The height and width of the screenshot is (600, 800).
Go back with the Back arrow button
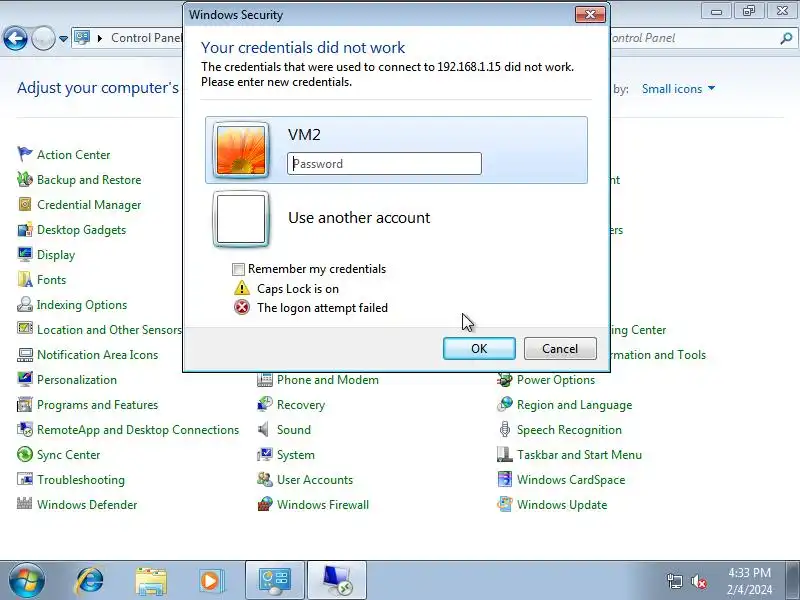15,38
